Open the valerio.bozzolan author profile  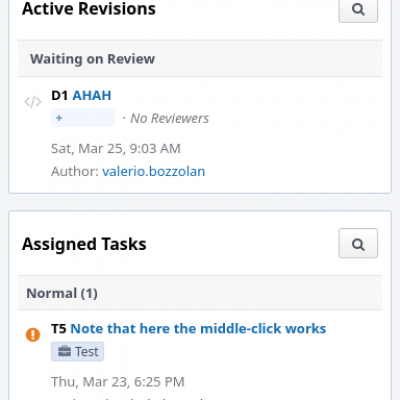pos(154,171)
